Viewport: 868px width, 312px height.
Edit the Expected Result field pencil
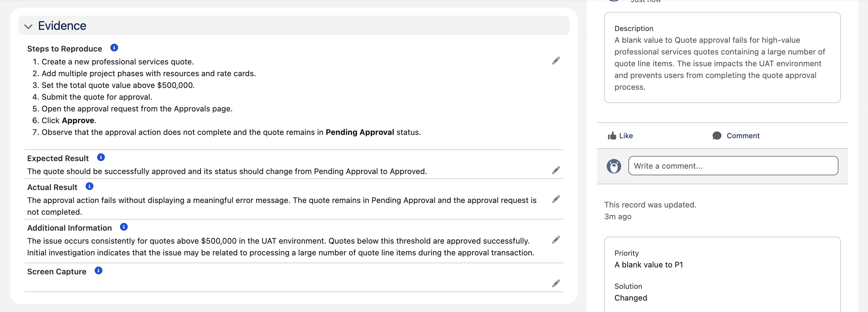pyautogui.click(x=556, y=170)
